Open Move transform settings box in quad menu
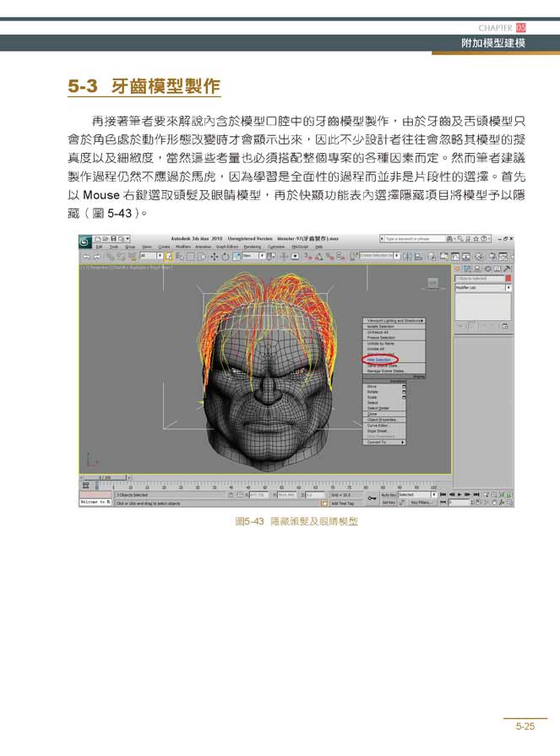 [404, 387]
